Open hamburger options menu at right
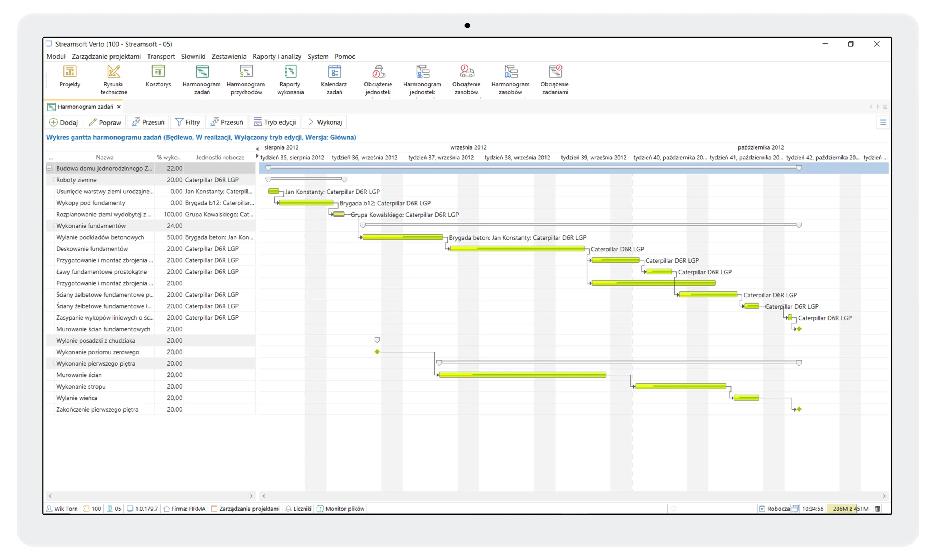The image size is (934, 560). click(883, 122)
